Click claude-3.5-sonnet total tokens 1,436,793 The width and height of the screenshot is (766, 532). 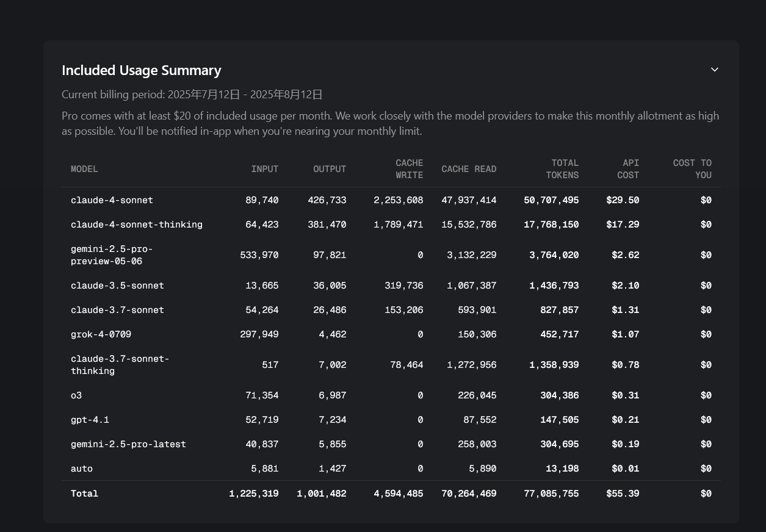(554, 286)
